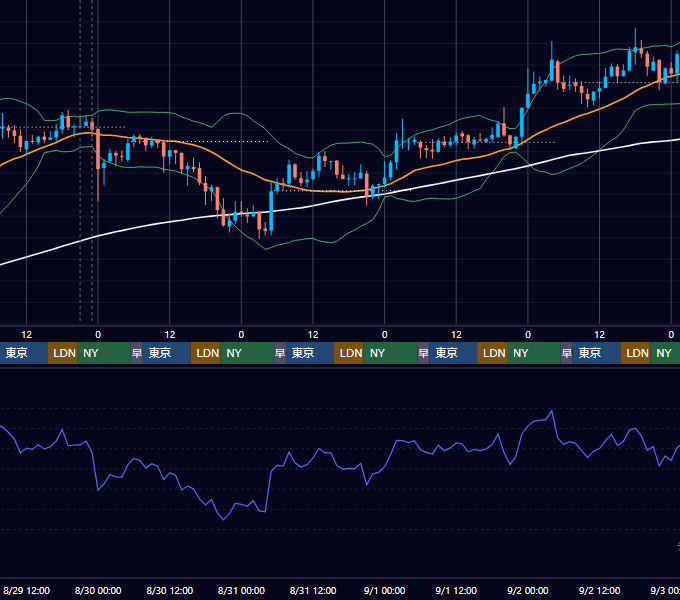Select the 東京 session block on 8/31

coord(310,353)
